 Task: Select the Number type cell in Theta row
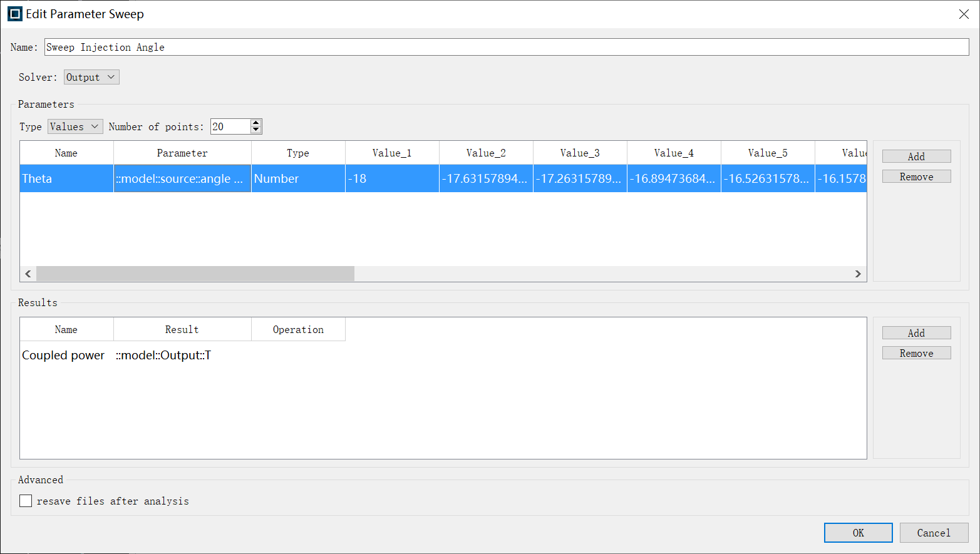298,178
